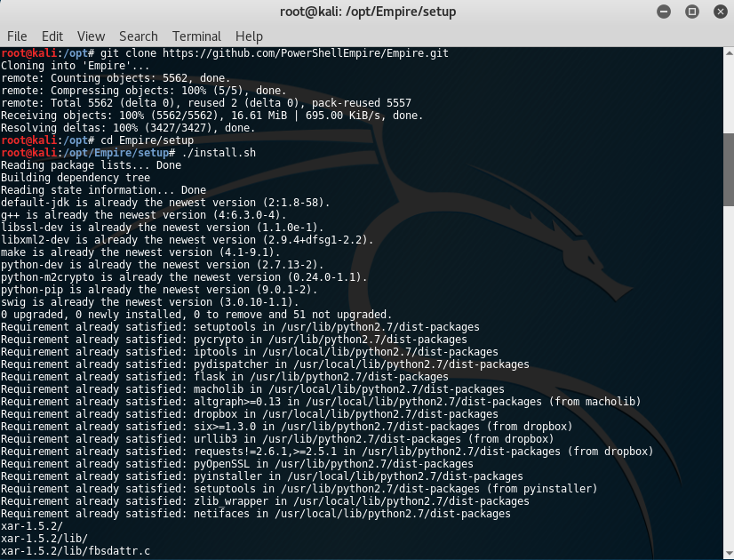Click the 'cd Empire/setup' command
The height and width of the screenshot is (560, 734).
(147, 140)
